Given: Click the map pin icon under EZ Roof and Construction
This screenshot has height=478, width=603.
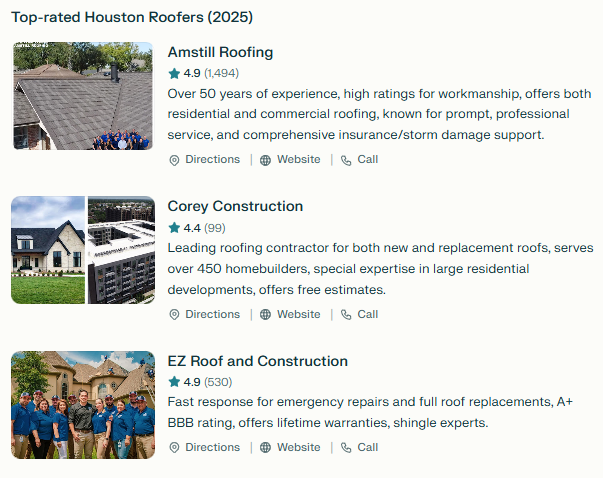Looking at the screenshot, I should (174, 448).
